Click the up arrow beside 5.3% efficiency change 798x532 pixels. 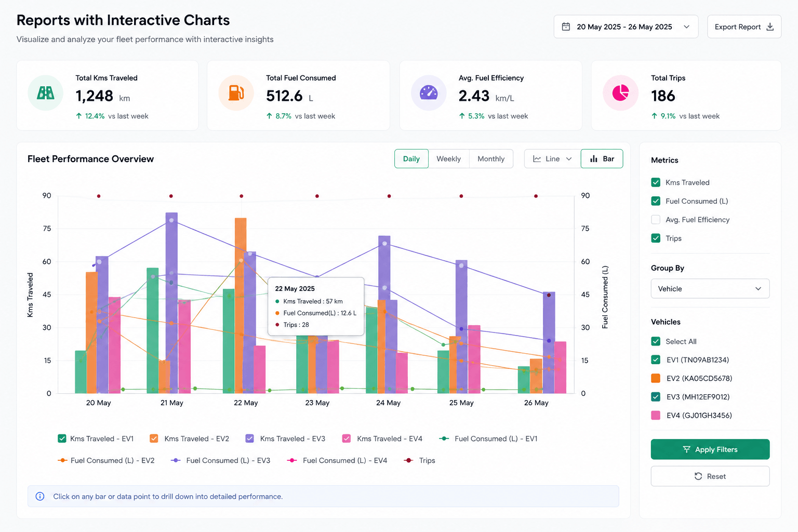point(462,116)
